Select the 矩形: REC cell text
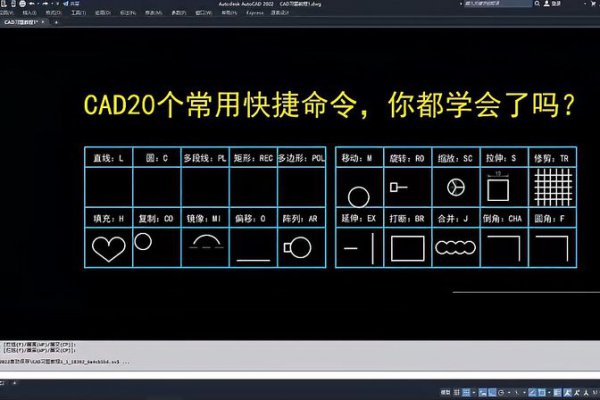 tap(253, 158)
